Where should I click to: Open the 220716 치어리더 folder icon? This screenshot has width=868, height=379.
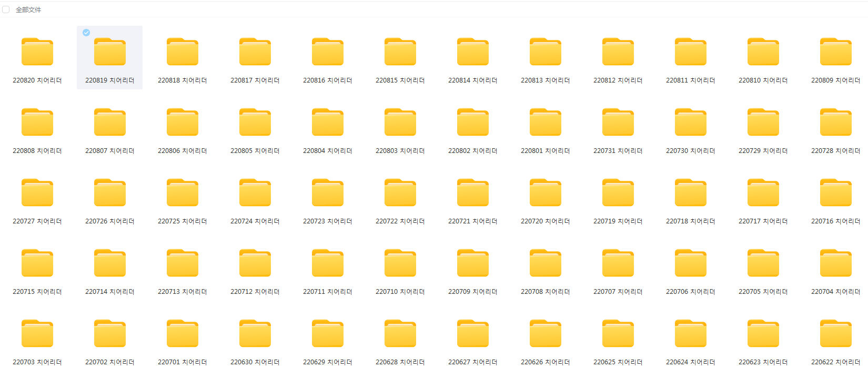pos(835,192)
